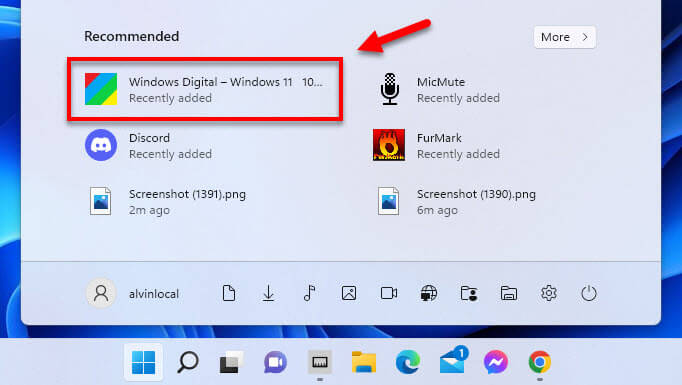Click the MicMute app name
The height and width of the screenshot is (385, 682).
(x=441, y=82)
